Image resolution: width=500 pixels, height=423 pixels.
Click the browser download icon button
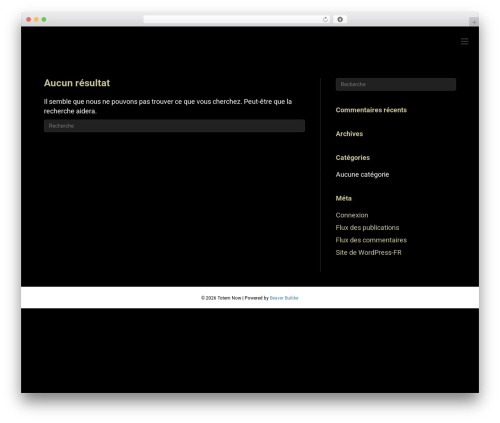click(340, 19)
